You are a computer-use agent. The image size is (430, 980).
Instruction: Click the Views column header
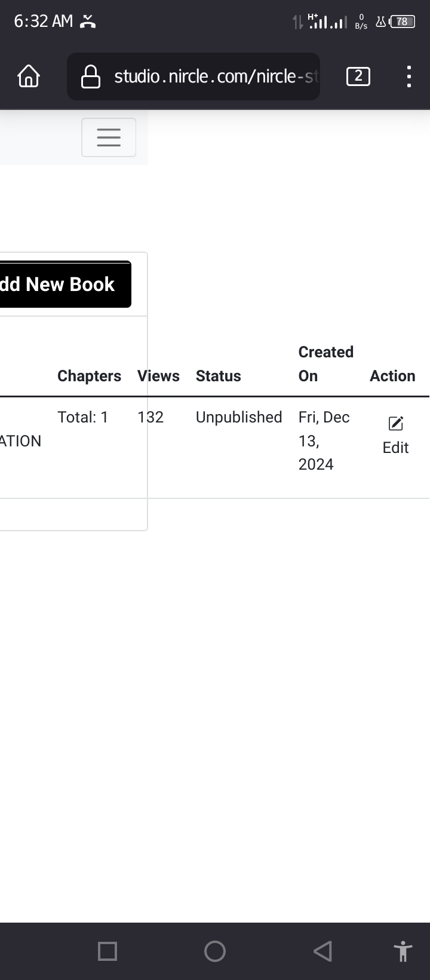click(158, 376)
